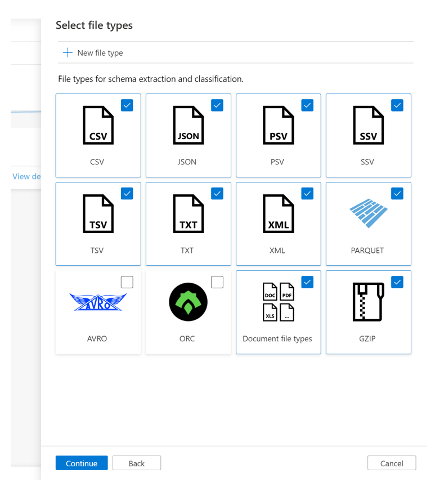Viewport: 444px width, 504px height.
Task: Click the GZIP zipper icon
Action: pyautogui.click(x=369, y=302)
